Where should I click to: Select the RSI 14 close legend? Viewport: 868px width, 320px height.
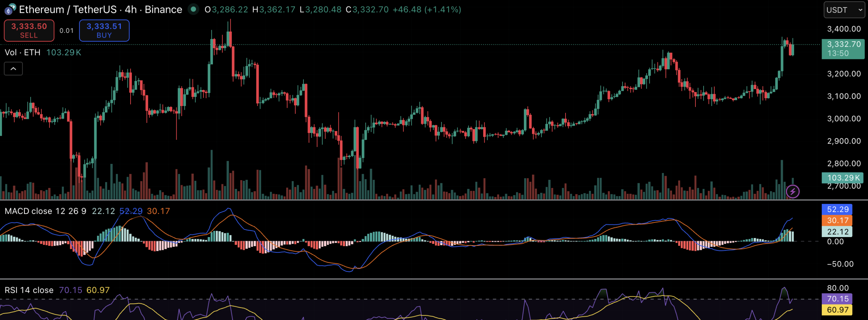coord(29,290)
